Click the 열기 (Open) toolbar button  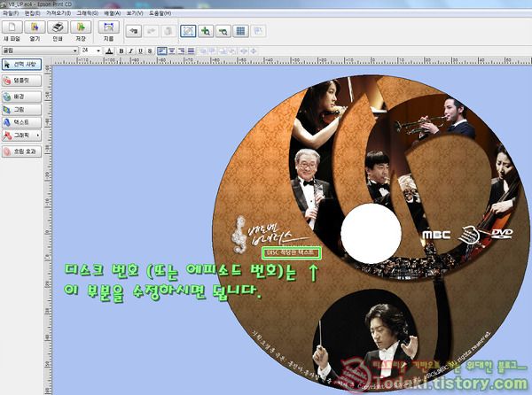[35, 27]
